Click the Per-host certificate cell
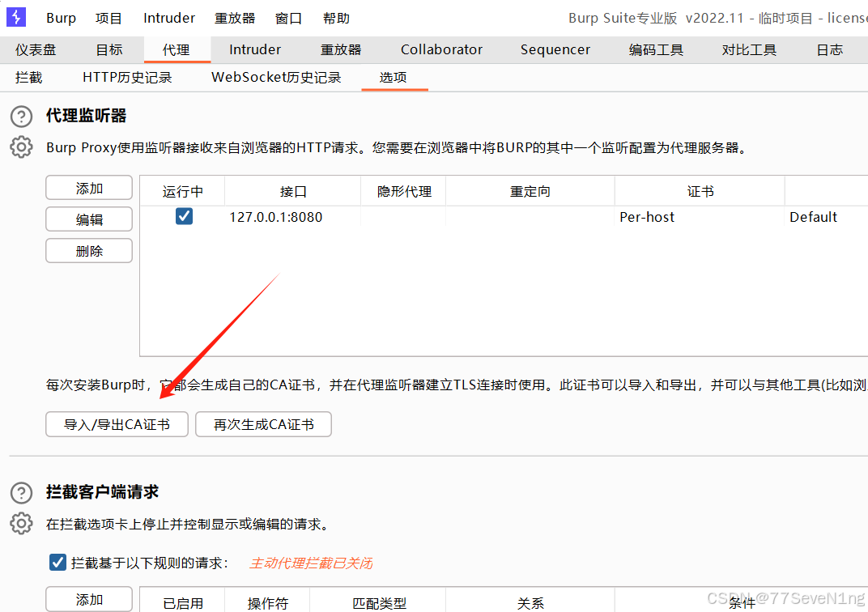 (x=700, y=217)
